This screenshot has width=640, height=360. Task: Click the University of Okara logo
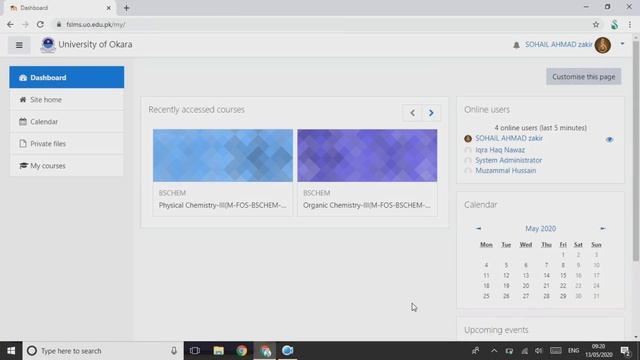(x=48, y=44)
